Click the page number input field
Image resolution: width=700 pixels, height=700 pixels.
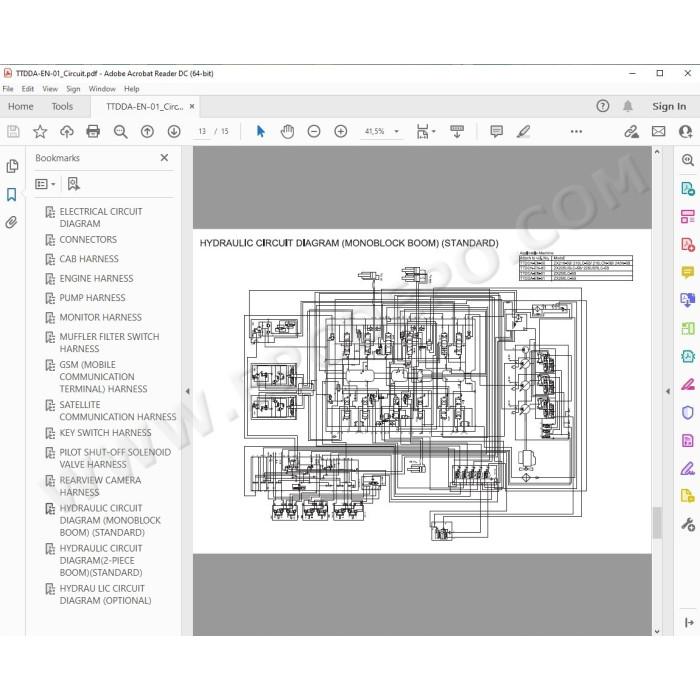202,131
